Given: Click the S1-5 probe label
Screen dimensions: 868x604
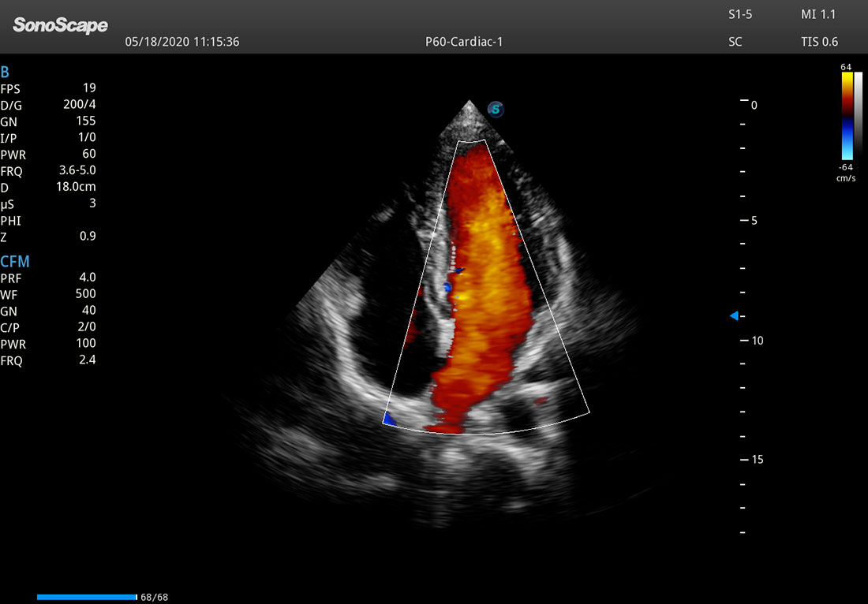Looking at the screenshot, I should click(x=740, y=15).
